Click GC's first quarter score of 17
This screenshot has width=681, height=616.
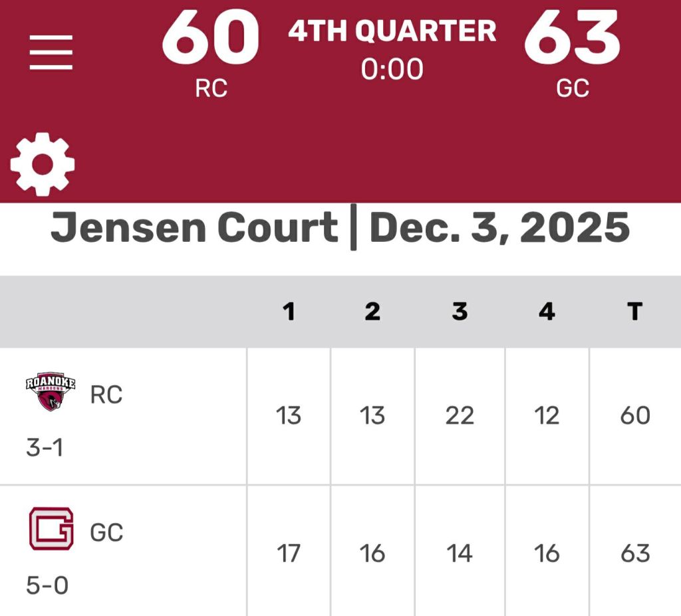tap(289, 553)
